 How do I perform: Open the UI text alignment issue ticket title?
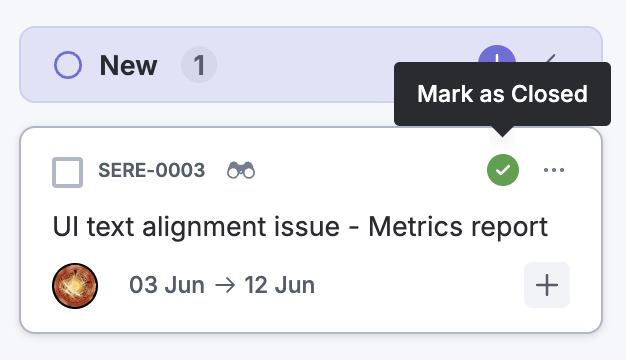click(300, 227)
